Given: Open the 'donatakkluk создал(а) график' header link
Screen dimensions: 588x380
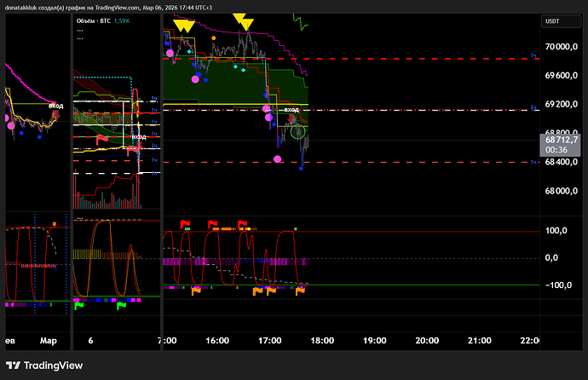Looking at the screenshot, I should pyautogui.click(x=102, y=6).
